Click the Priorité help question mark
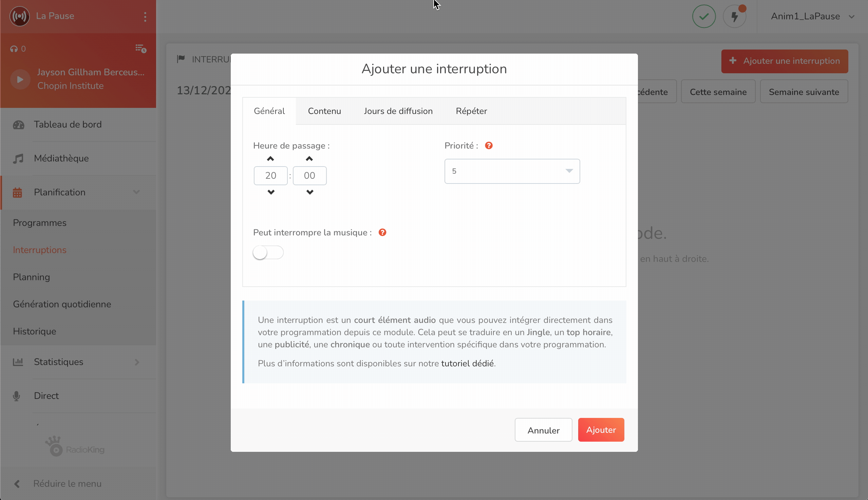The height and width of the screenshot is (500, 868). coord(488,146)
